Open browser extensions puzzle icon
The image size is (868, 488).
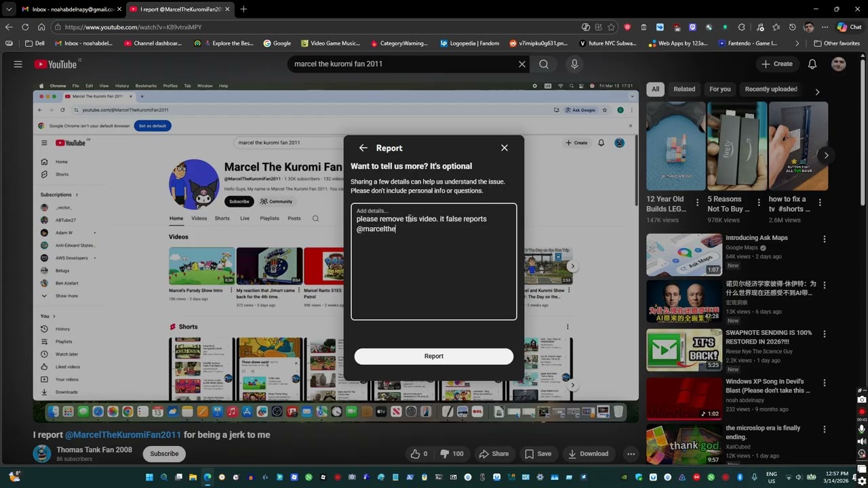741,27
